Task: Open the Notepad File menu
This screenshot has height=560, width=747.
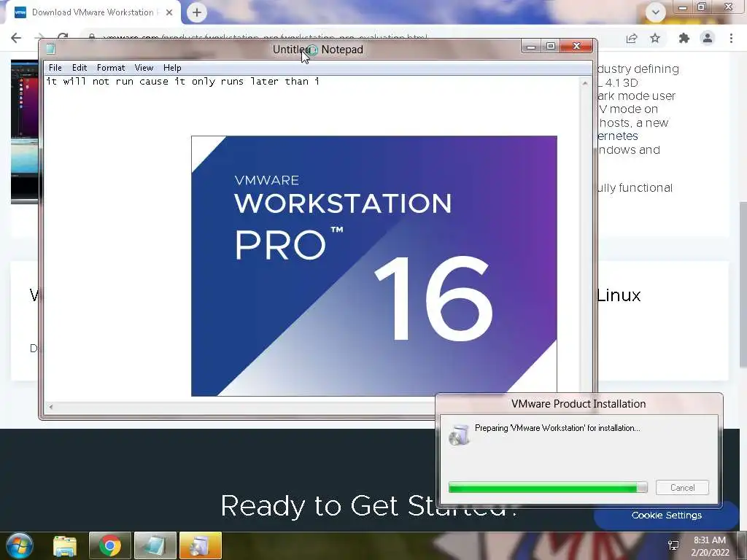Action: coord(55,68)
